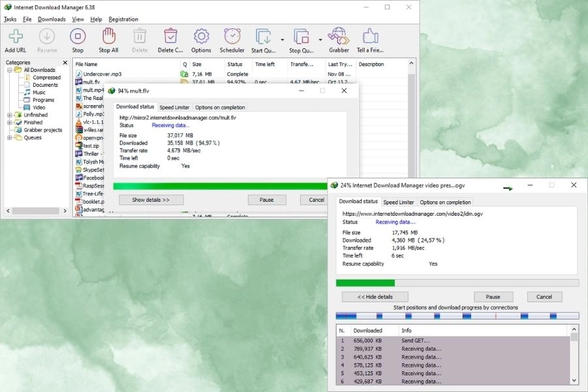Click Hide details button in ogv dialog
588x392 pixels.
point(375,297)
